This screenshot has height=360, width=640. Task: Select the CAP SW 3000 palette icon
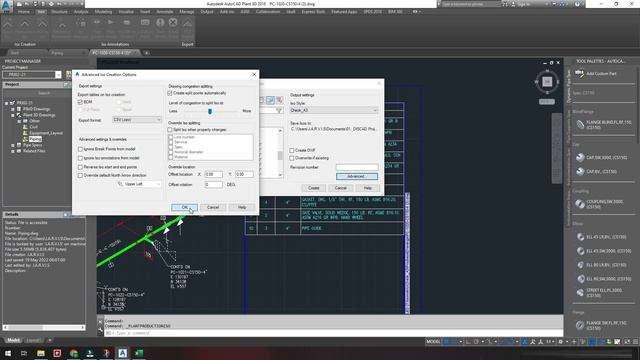pyautogui.click(x=580, y=157)
